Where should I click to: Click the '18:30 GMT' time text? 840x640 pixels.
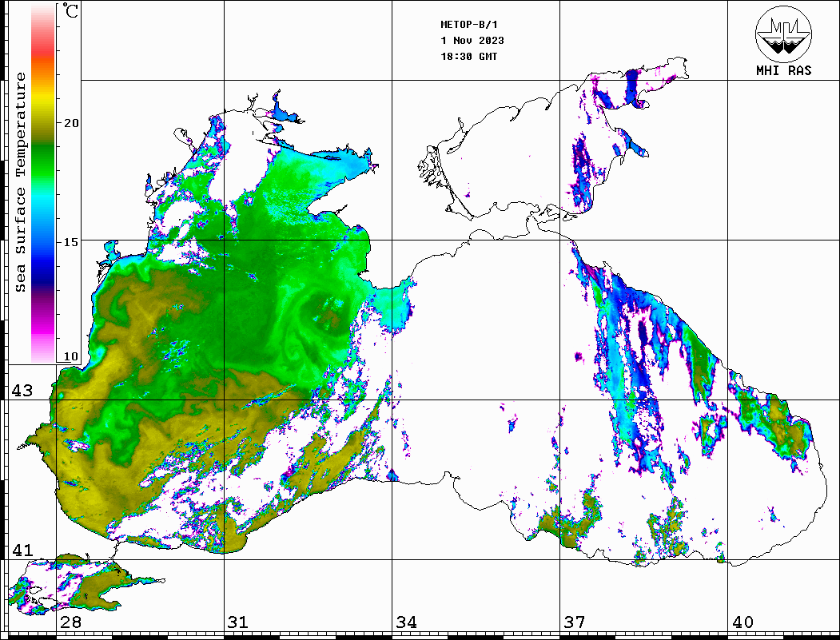coord(468,56)
